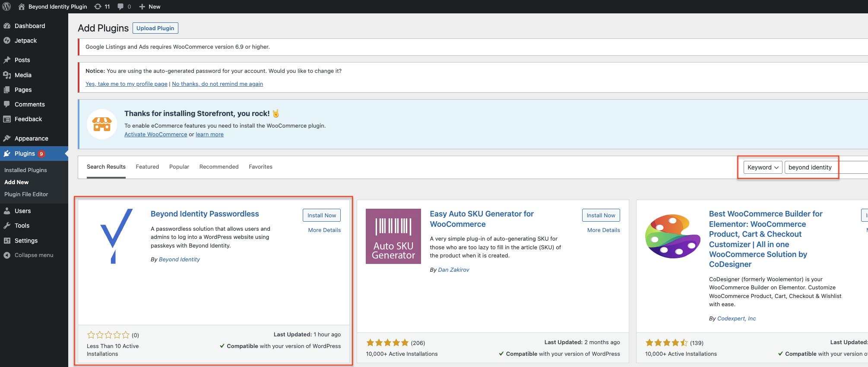Switch to the Featured tab
Screen dimensions: 868x367
coord(147,167)
